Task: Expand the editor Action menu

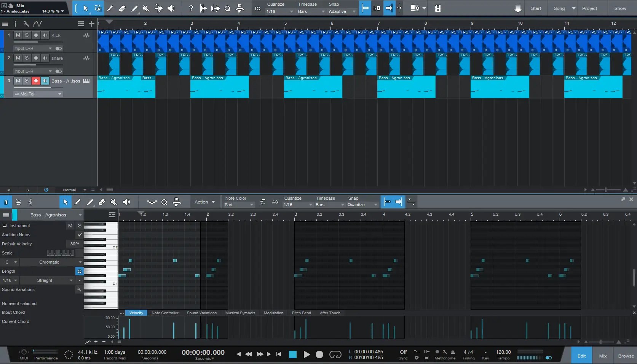Action: [204, 202]
